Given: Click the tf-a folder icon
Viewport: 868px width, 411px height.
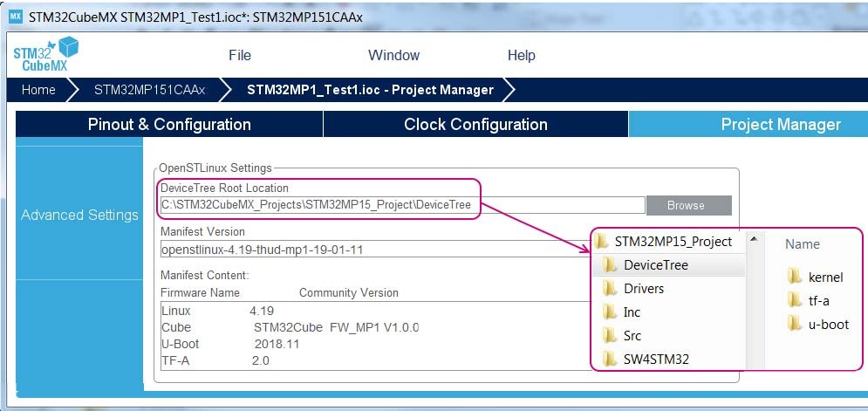Looking at the screenshot, I should click(795, 299).
